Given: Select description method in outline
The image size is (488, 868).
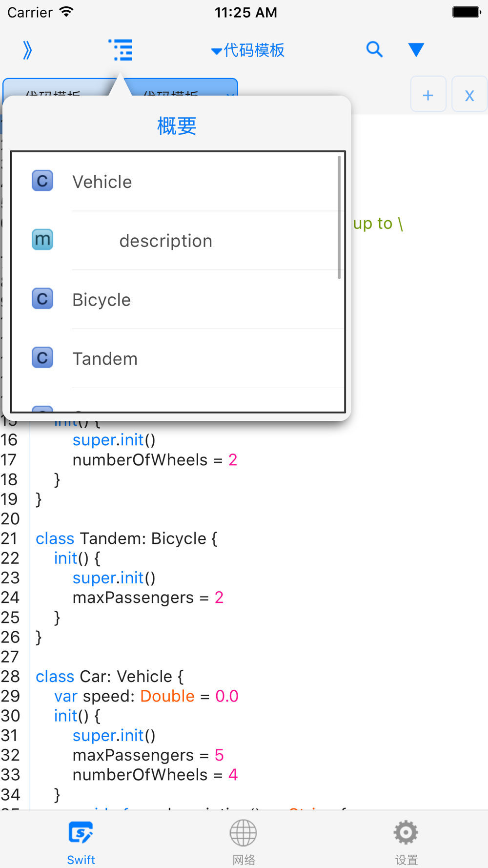Looking at the screenshot, I should pos(166,241).
